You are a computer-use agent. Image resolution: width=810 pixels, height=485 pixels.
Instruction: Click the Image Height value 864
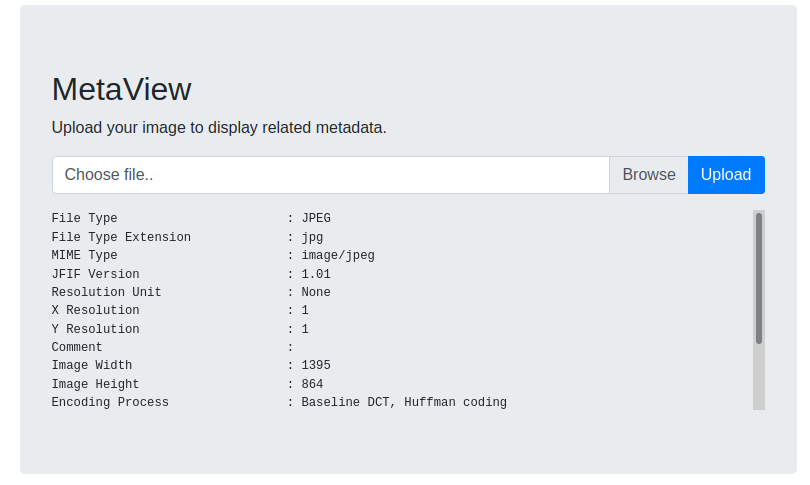coord(312,384)
